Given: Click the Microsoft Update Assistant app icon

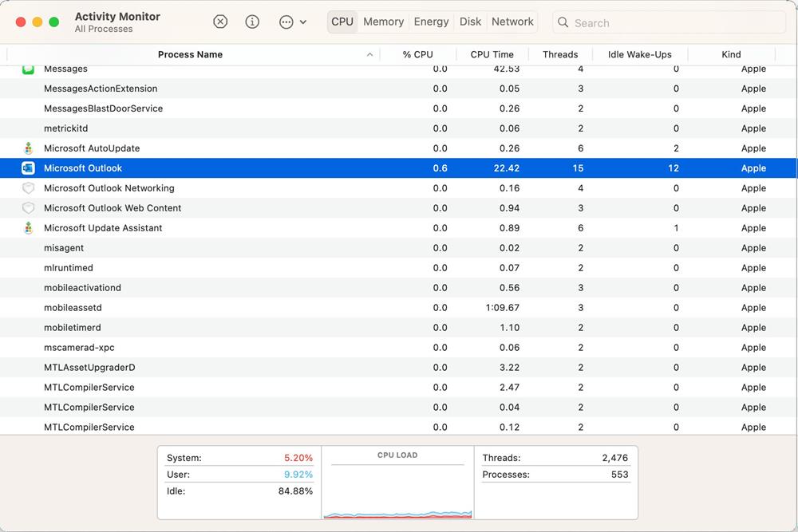Looking at the screenshot, I should 29,228.
